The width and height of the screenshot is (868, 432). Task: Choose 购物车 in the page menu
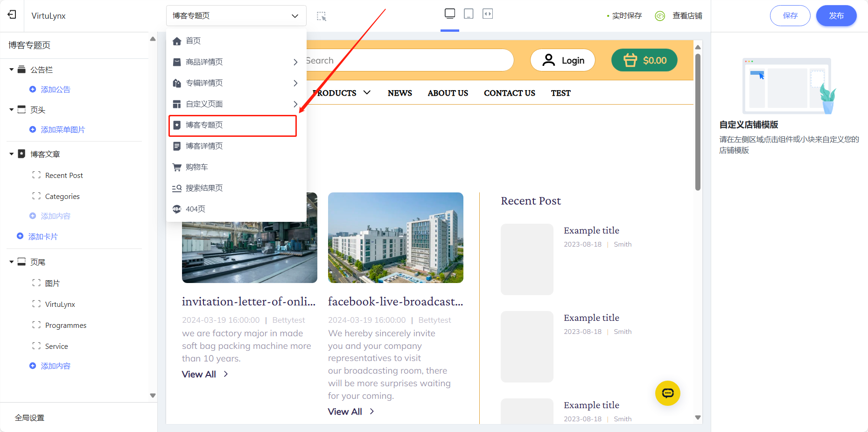tap(196, 167)
